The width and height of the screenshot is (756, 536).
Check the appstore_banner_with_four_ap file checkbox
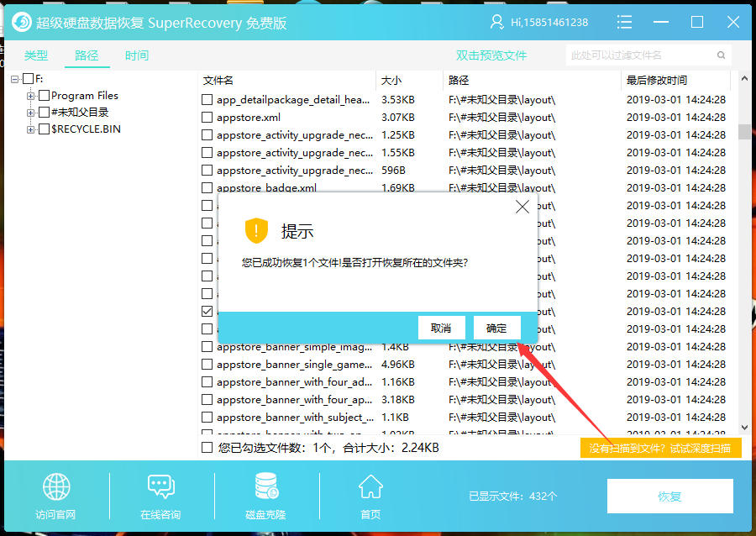pyautogui.click(x=207, y=400)
